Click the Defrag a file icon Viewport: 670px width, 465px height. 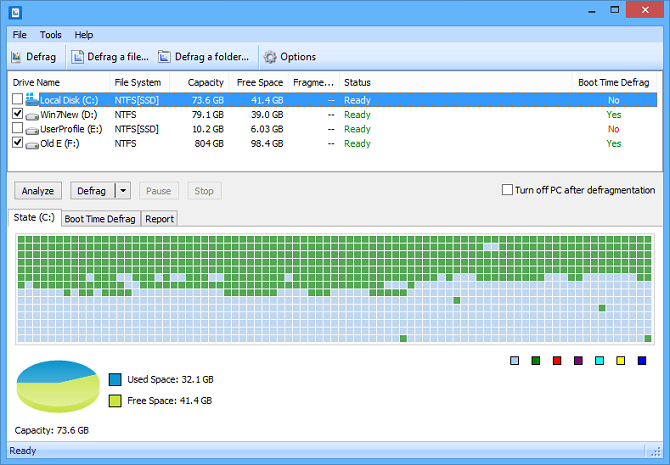pos(78,57)
